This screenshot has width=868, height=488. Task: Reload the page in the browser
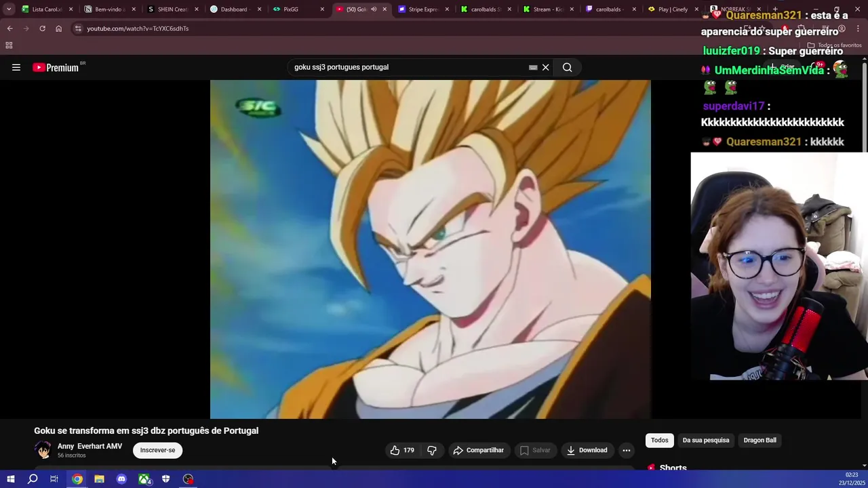(42, 28)
